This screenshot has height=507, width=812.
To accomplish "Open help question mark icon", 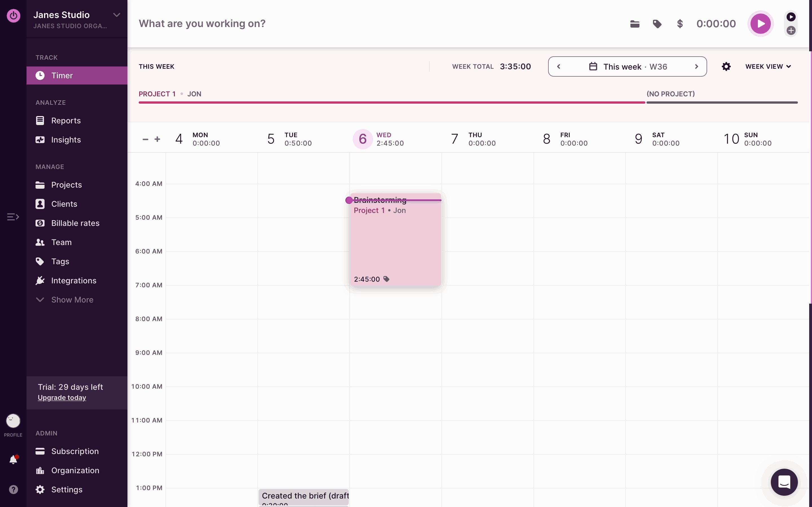I will 13,490.
